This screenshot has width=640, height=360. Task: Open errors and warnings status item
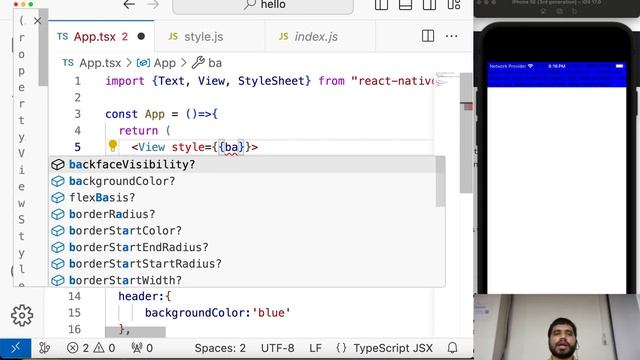point(91,348)
